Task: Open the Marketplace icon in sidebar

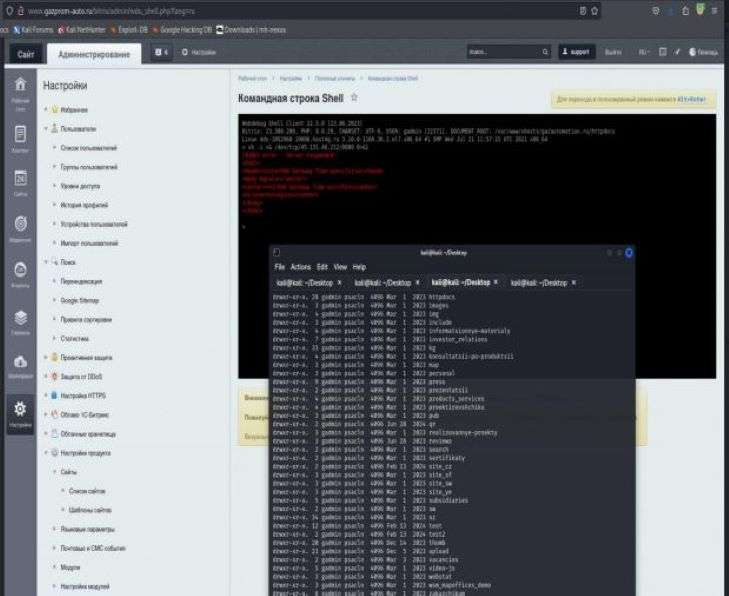Action: (x=19, y=366)
